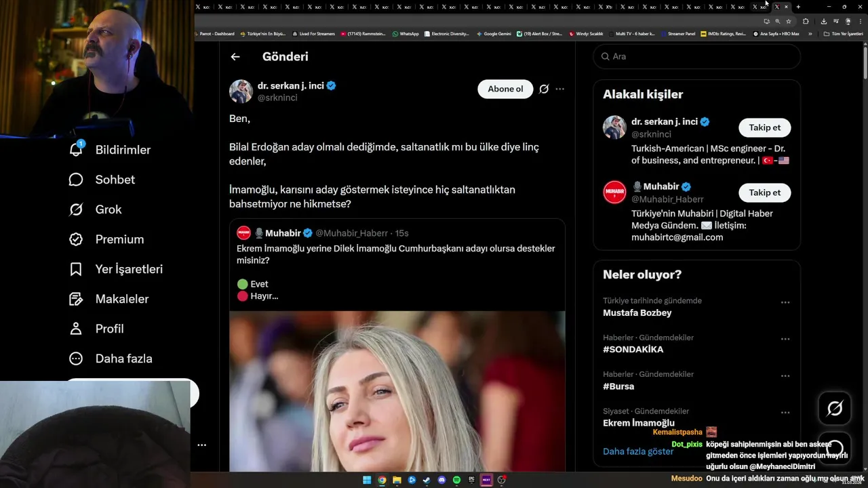868x488 pixels.
Task: Open Sohbet chat in sidebar
Action: 102,180
